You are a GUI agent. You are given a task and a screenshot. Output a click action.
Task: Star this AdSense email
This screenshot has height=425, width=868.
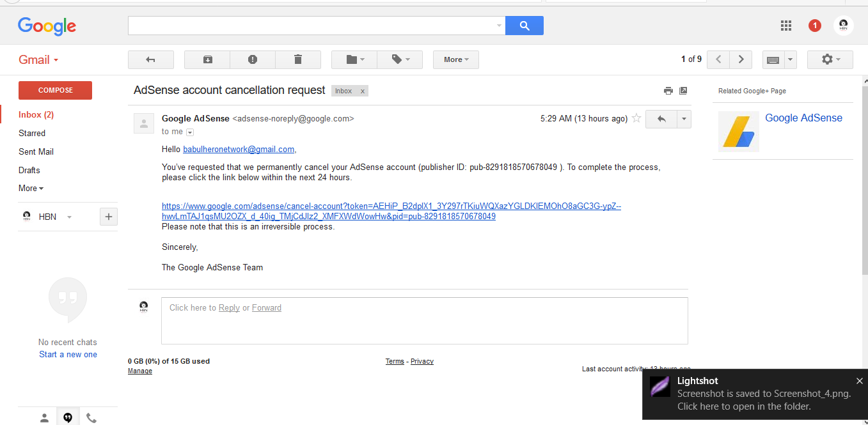tap(636, 118)
